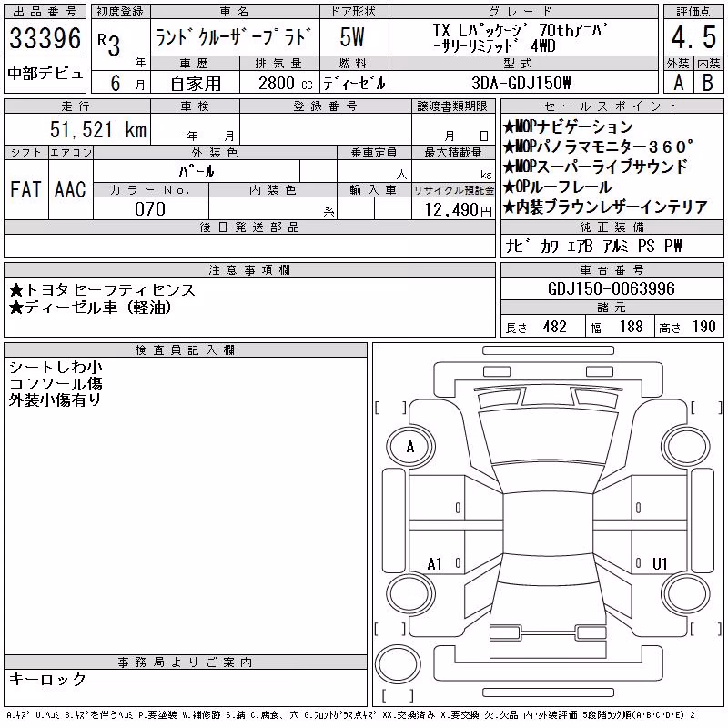Select the usage history 自家用
Viewport: 728px width, 728px height.
pos(196,84)
